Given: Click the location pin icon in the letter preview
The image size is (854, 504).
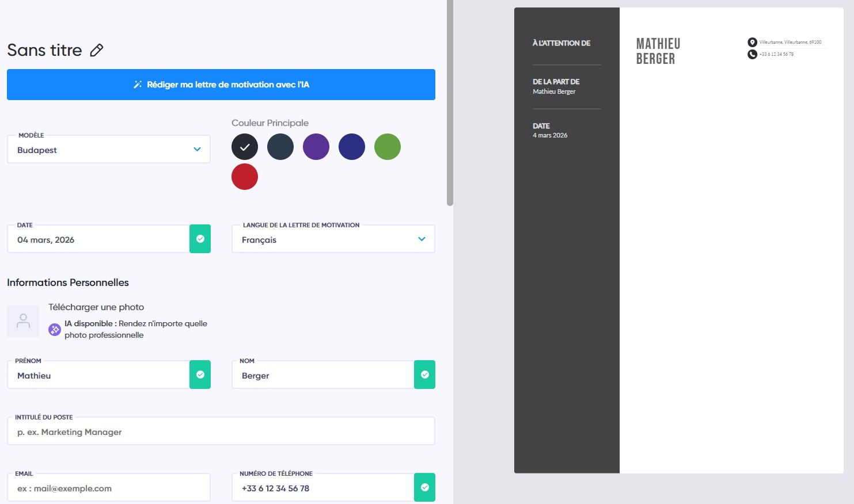Looking at the screenshot, I should [752, 41].
